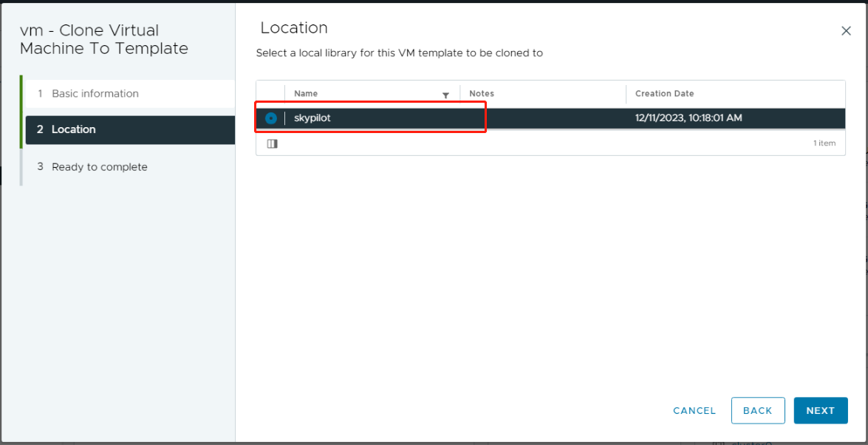This screenshot has width=868, height=445.
Task: Click the NEXT button
Action: click(821, 411)
